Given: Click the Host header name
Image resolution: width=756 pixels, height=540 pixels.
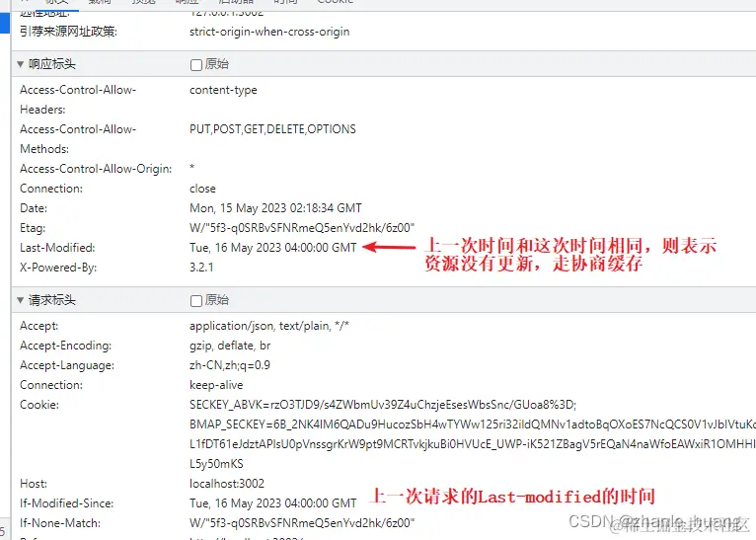Looking at the screenshot, I should pos(34,484).
